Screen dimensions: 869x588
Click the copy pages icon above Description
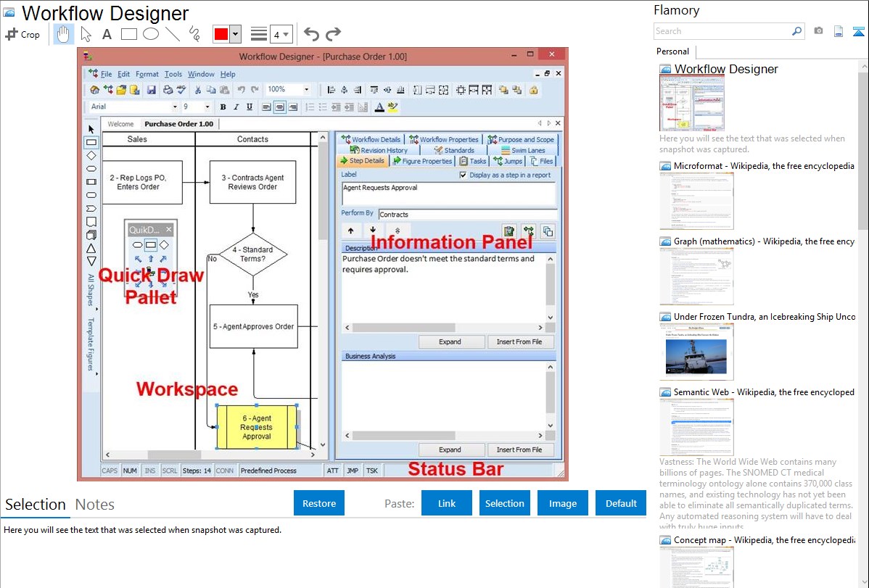(x=548, y=231)
